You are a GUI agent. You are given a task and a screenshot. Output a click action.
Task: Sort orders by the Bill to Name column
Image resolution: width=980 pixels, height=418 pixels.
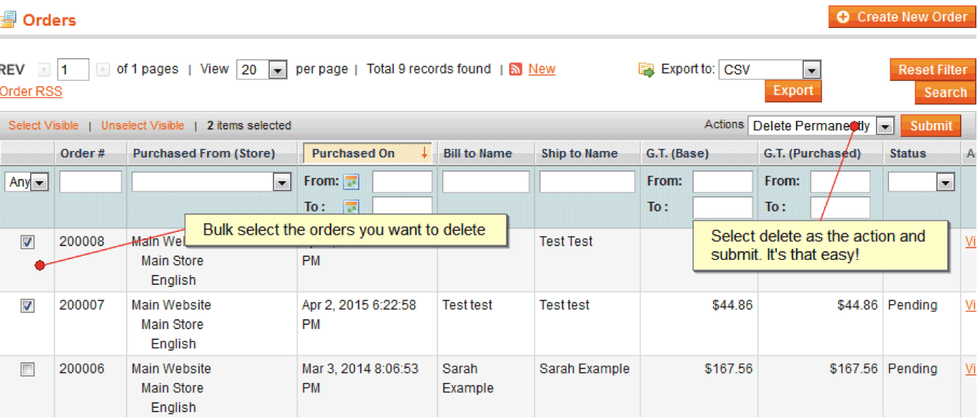[x=477, y=152]
